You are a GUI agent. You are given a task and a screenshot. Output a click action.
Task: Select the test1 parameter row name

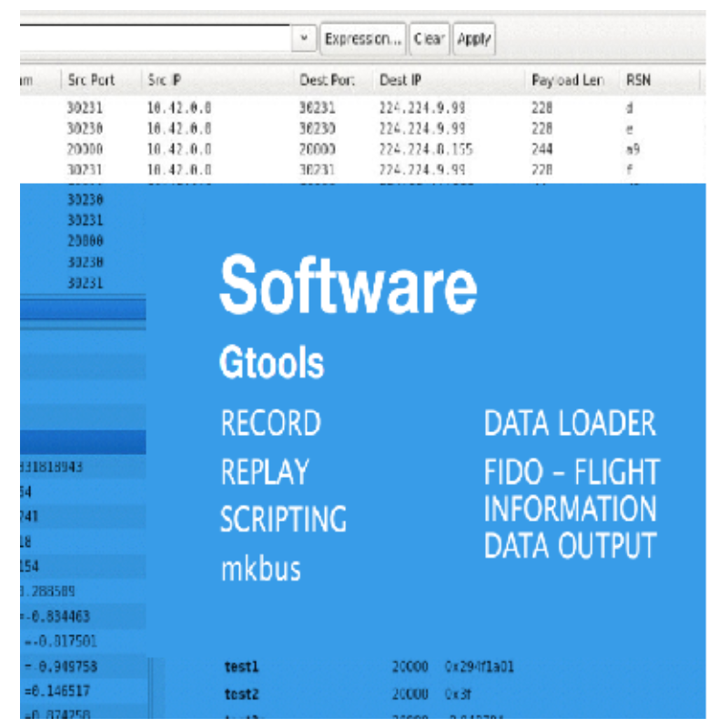[241, 667]
